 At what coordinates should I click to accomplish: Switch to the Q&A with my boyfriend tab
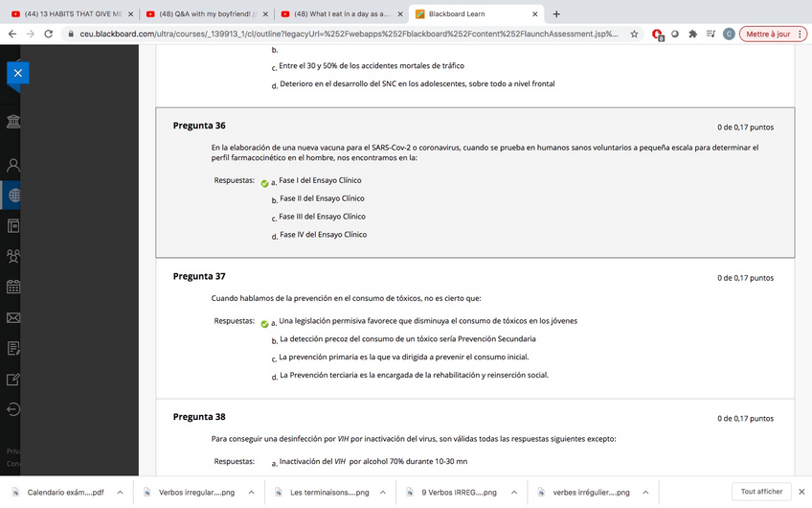(208, 14)
